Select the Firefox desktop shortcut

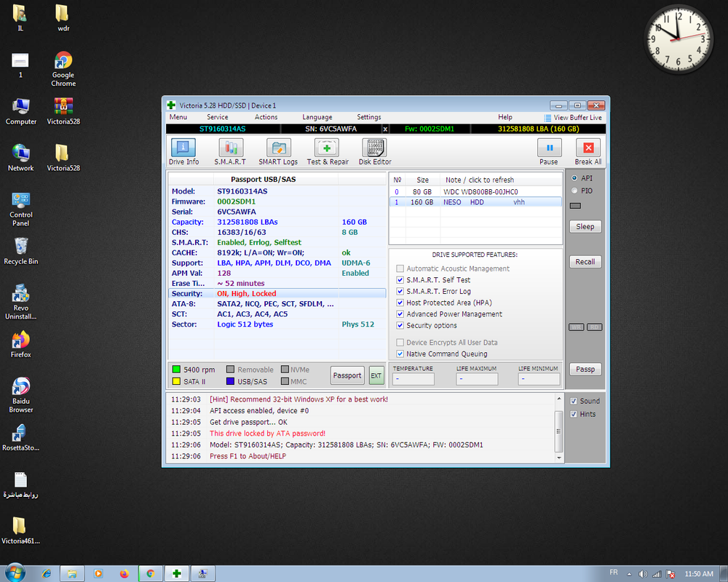(x=21, y=344)
